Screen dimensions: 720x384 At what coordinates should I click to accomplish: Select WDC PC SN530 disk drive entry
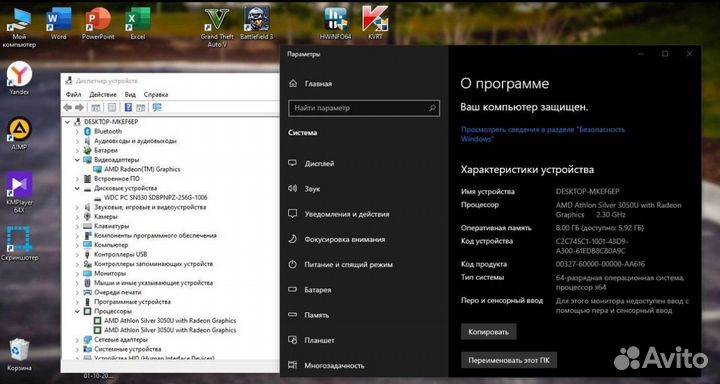150,198
